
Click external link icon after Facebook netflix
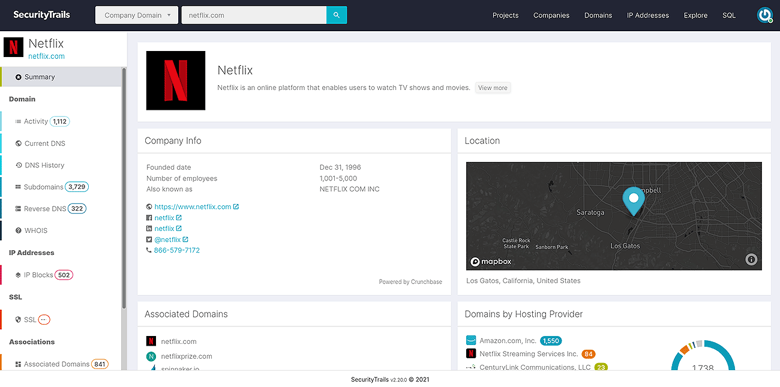pos(179,217)
